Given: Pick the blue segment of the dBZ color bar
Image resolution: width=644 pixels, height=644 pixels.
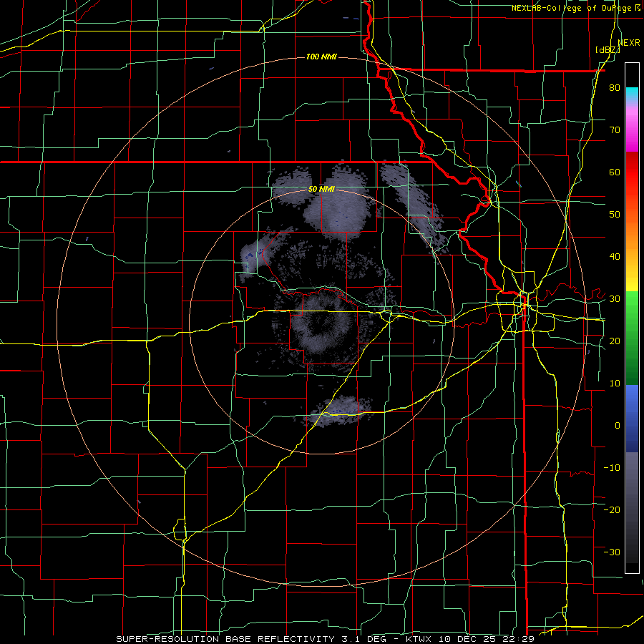Looking at the screenshot, I should [x=632, y=419].
